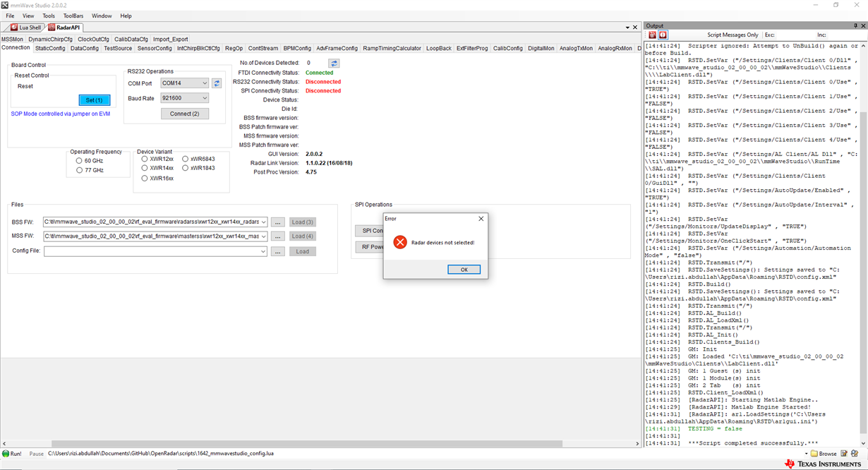Expand the BSS FW path dropdown
The width and height of the screenshot is (868, 470).
click(264, 222)
